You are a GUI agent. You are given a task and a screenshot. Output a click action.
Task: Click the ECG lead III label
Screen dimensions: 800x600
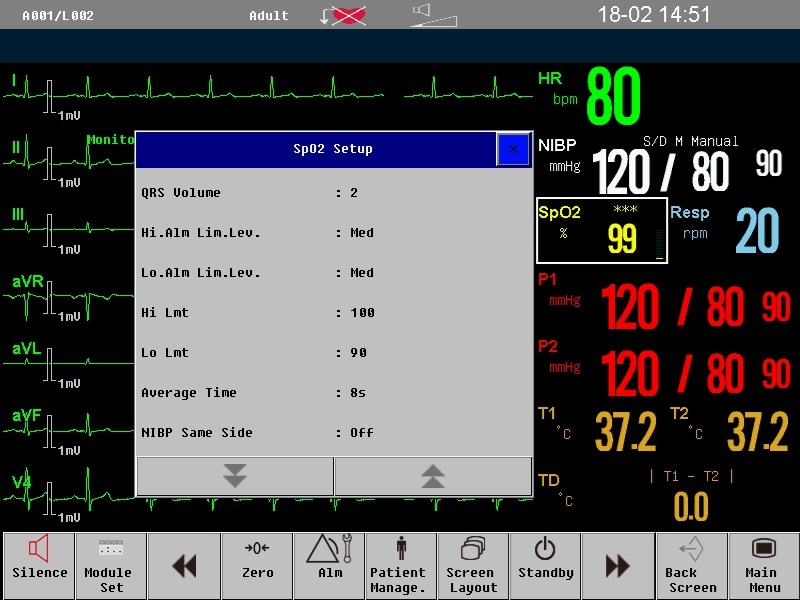18,214
